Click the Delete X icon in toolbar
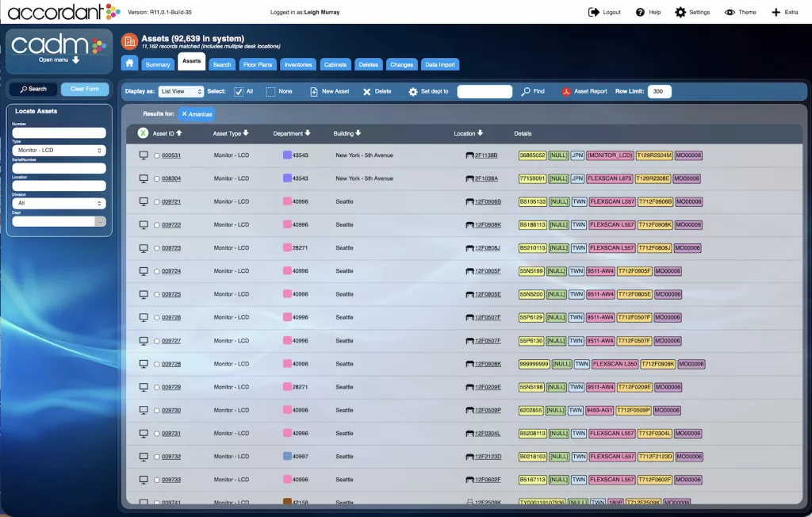The width and height of the screenshot is (812, 517). coord(366,92)
